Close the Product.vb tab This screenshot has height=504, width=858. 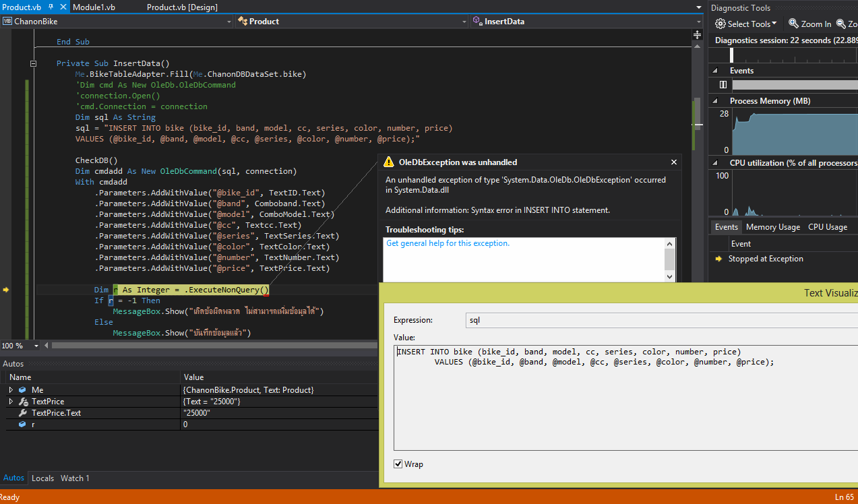click(62, 7)
